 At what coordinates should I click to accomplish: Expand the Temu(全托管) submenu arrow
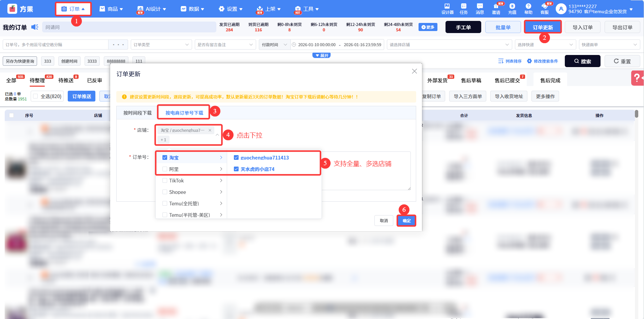(221, 203)
